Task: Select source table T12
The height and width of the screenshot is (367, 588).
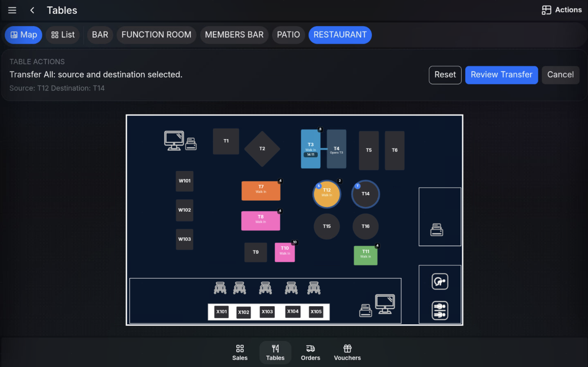Action: click(x=327, y=194)
